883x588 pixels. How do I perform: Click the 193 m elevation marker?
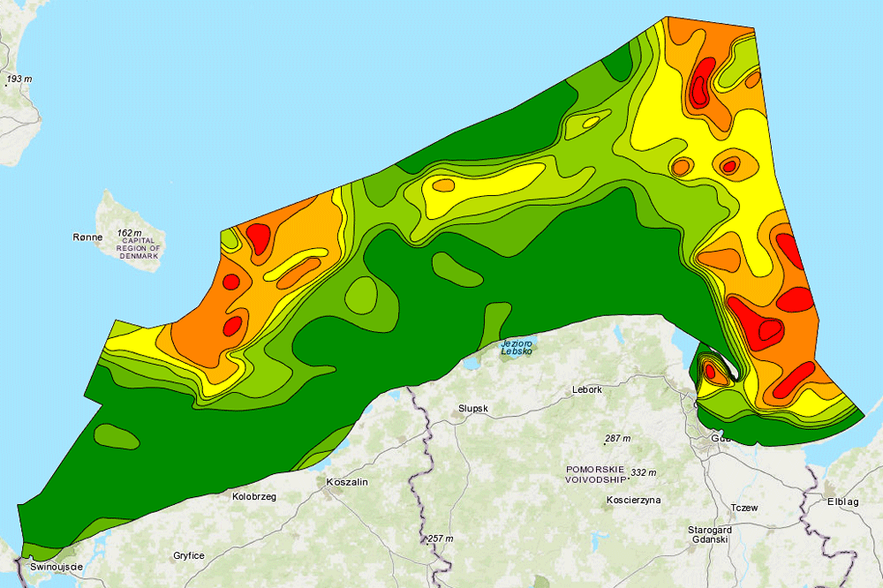click(x=19, y=79)
